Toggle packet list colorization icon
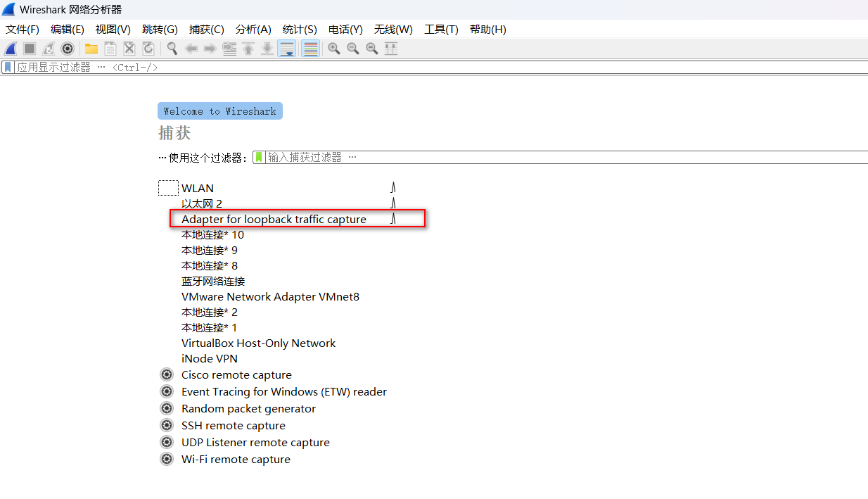868x499 pixels. pos(310,49)
